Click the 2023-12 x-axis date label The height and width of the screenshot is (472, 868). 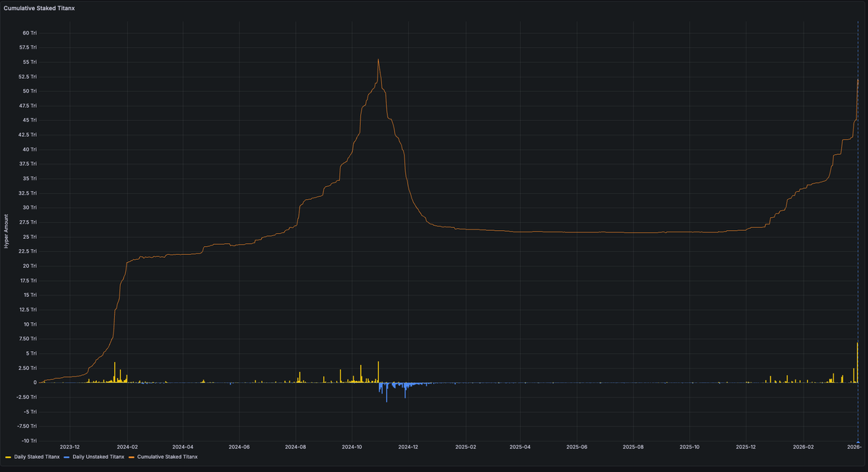(70, 448)
